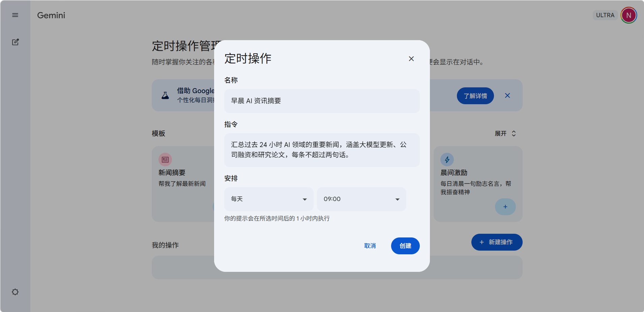Select the 新闻摘要 template card title
This screenshot has height=312, width=644.
pos(172,173)
